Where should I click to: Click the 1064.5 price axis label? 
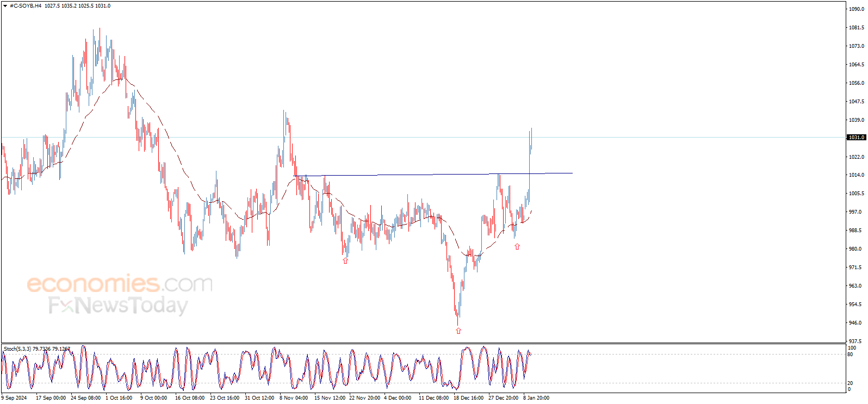click(857, 65)
